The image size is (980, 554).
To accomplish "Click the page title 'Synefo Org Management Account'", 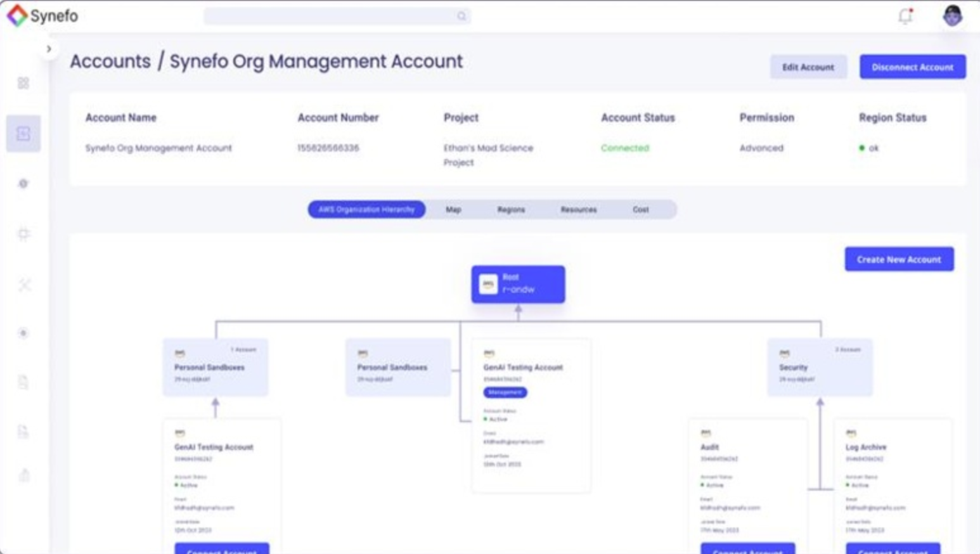I will pyautogui.click(x=316, y=61).
